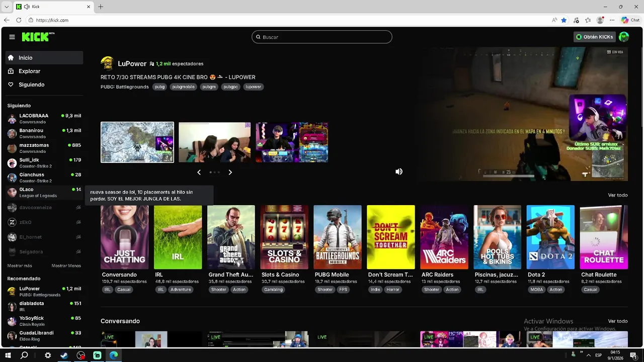Switch to the Kick browser tab
Screen dimensions: 644x362
pyautogui.click(x=53, y=7)
